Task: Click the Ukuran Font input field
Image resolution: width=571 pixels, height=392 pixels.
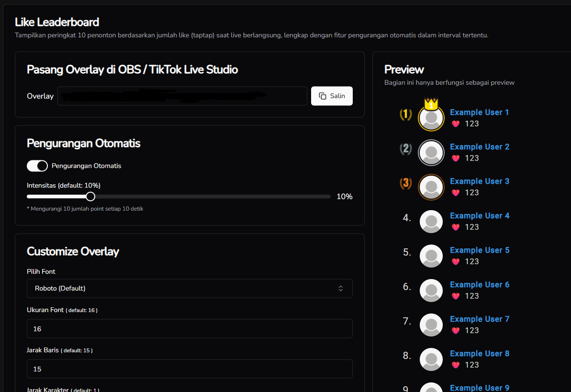Action: coord(190,329)
